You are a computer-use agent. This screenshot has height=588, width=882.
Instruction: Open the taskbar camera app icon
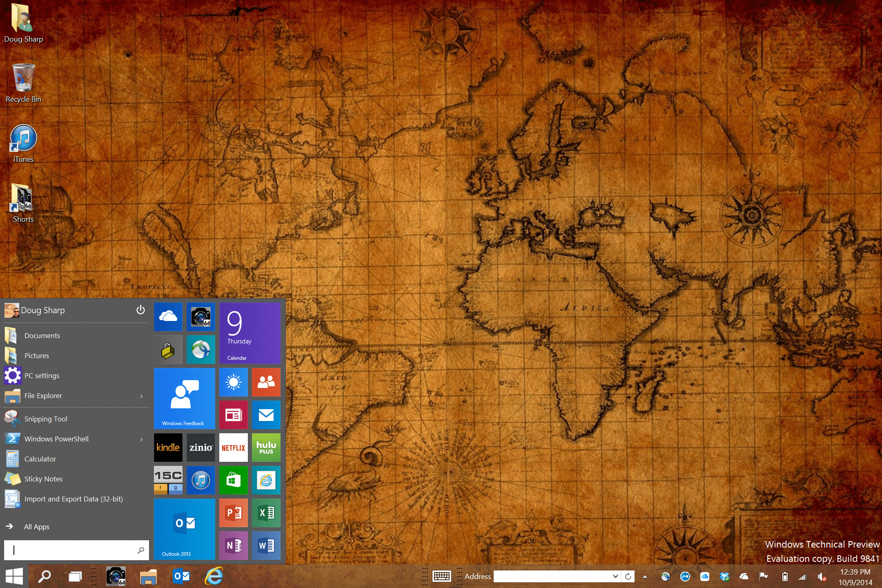tap(116, 576)
